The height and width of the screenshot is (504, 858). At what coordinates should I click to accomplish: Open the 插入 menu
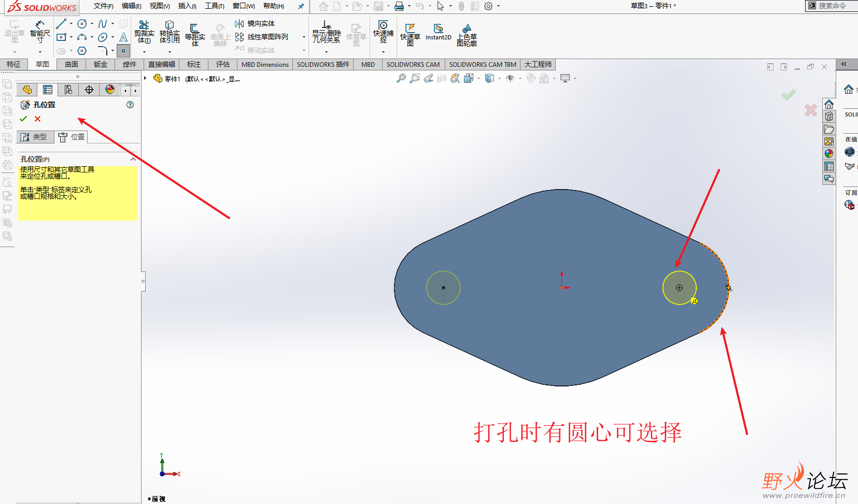187,6
